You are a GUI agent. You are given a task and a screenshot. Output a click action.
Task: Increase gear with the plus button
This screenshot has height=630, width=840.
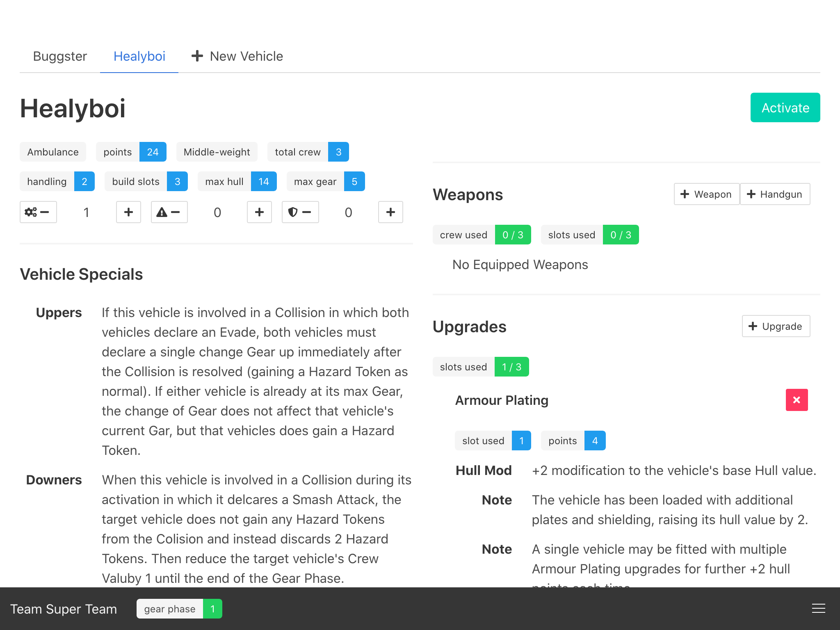128,212
